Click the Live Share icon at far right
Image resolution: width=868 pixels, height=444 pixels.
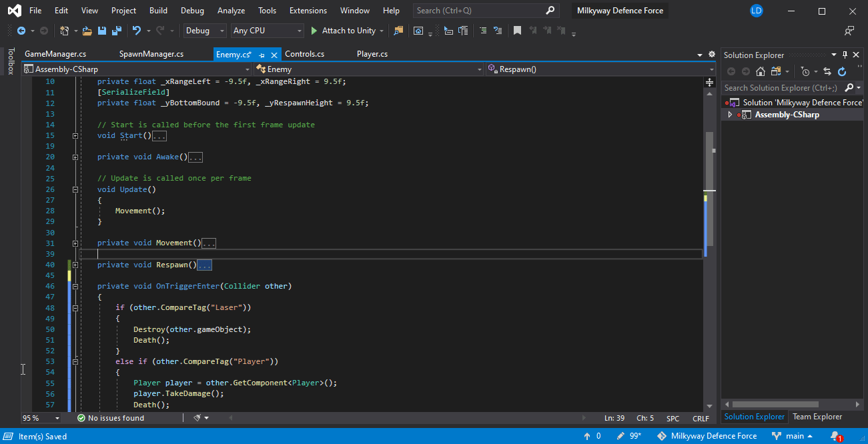coord(849,31)
